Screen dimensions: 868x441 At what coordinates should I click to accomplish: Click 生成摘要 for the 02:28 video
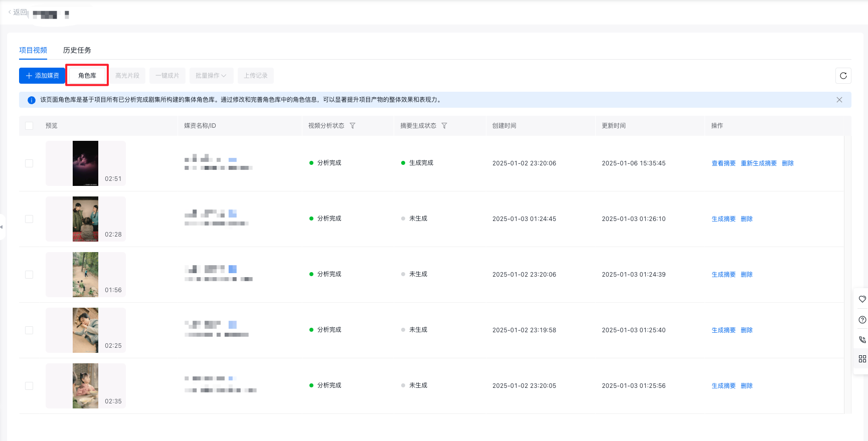point(724,219)
